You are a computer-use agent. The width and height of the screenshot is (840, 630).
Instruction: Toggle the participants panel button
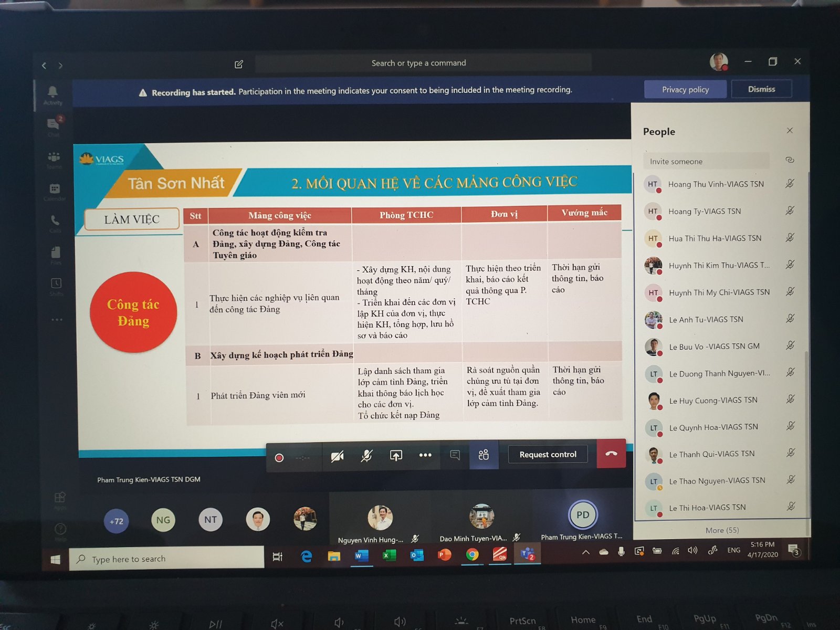click(x=484, y=454)
